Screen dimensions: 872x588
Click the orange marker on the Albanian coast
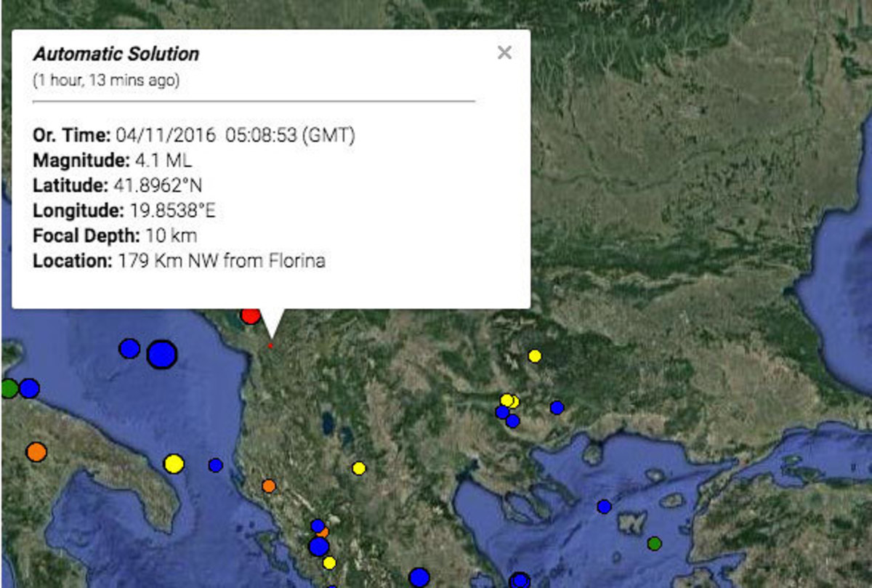point(269,486)
